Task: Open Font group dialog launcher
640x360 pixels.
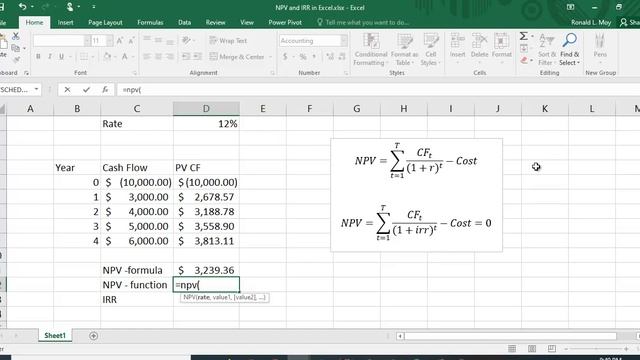Action: (x=134, y=73)
